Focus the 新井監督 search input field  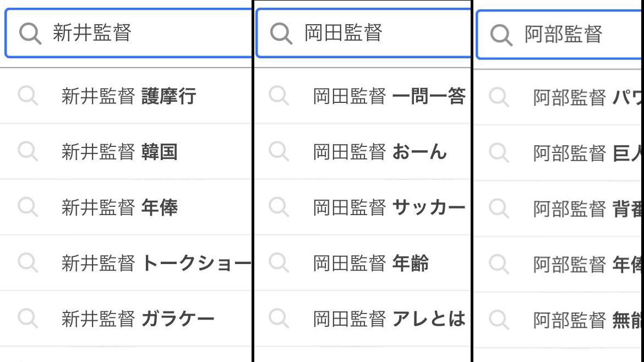[149, 34]
